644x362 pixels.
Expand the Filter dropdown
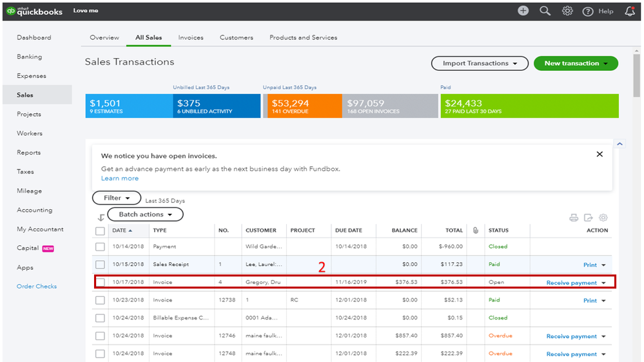click(x=116, y=198)
